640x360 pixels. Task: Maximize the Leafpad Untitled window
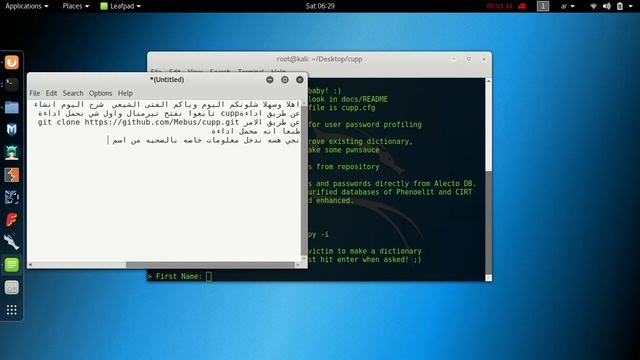(285, 80)
